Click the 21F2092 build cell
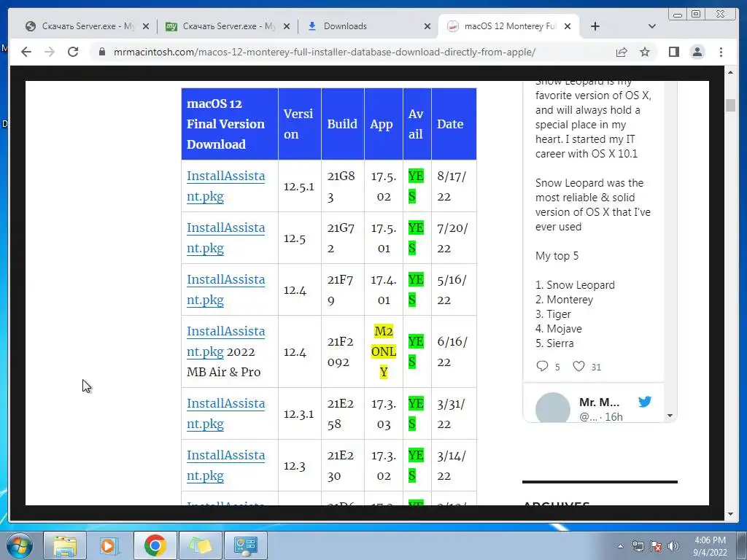The height and width of the screenshot is (560, 747). point(341,352)
